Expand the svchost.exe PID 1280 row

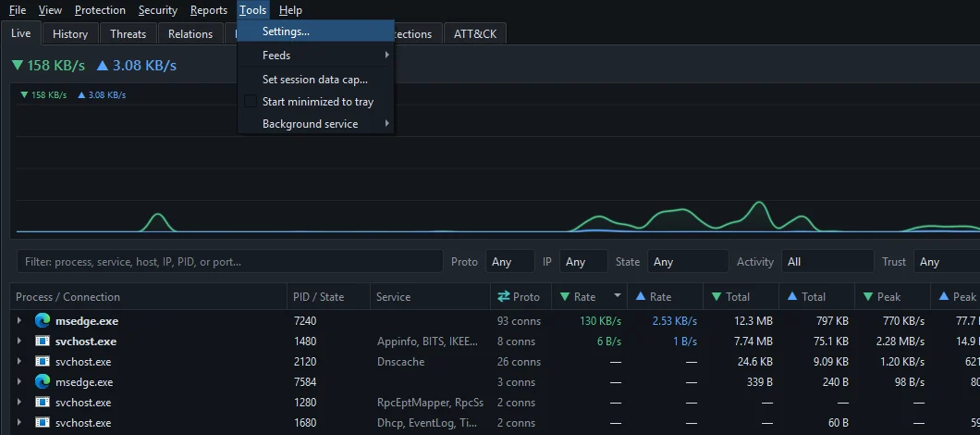point(19,402)
